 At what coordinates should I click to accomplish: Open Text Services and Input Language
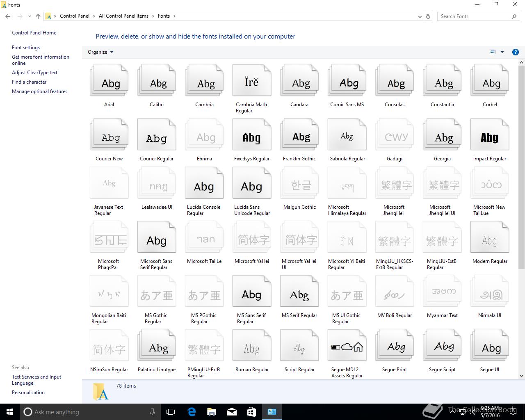pyautogui.click(x=37, y=380)
